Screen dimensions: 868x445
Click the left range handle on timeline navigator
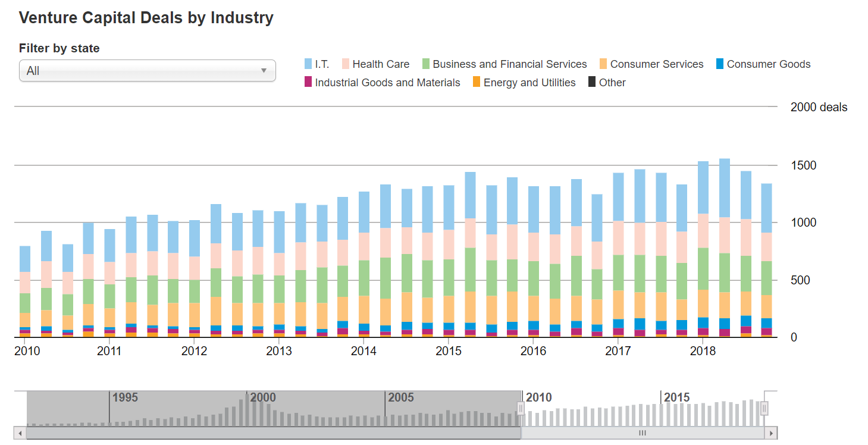coord(521,408)
